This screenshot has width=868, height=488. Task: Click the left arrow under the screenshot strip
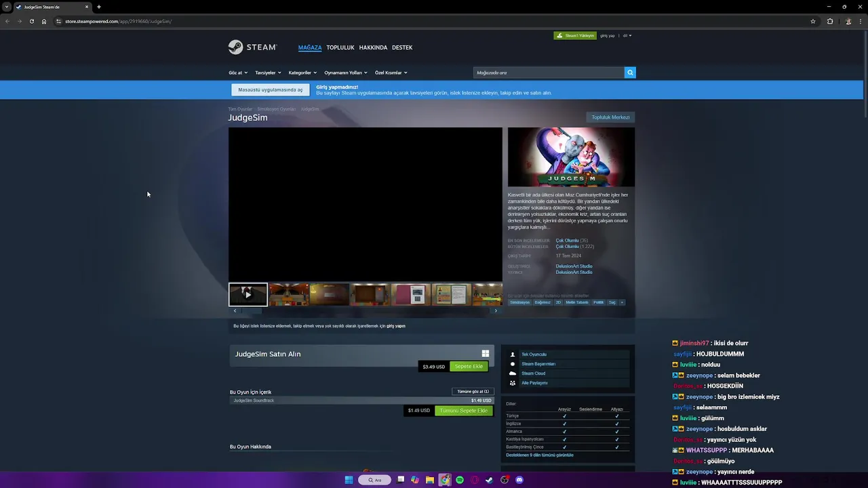click(235, 311)
